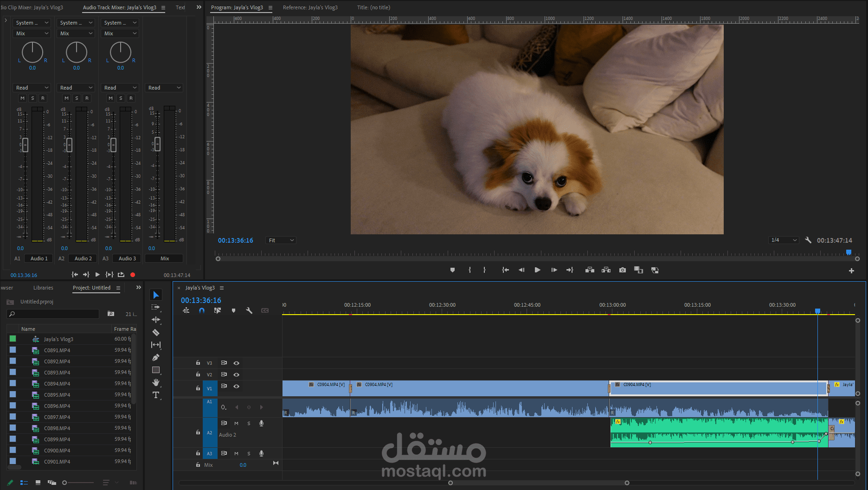Select the Slip tool
The image size is (868, 490).
[156, 345]
